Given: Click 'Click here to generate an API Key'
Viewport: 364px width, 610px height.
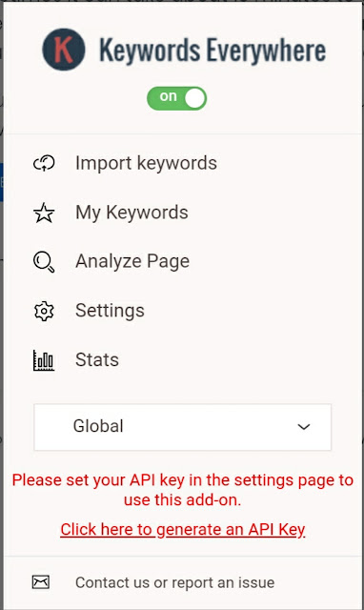Looking at the screenshot, I should coord(183,530).
